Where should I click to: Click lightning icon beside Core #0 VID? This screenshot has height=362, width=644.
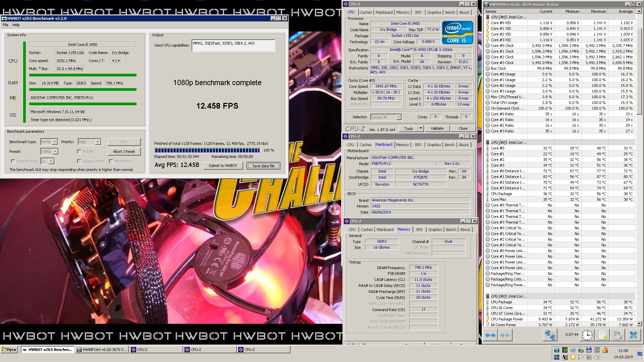pyautogui.click(x=488, y=23)
